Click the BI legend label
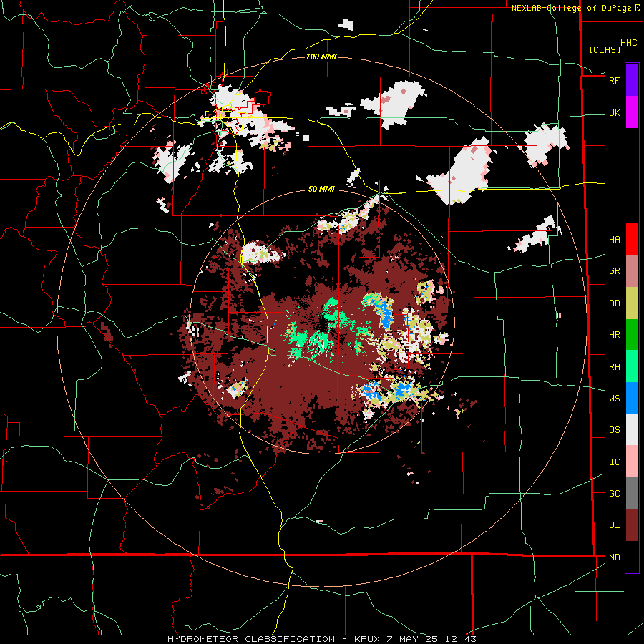The height and width of the screenshot is (644, 644). pyautogui.click(x=614, y=525)
